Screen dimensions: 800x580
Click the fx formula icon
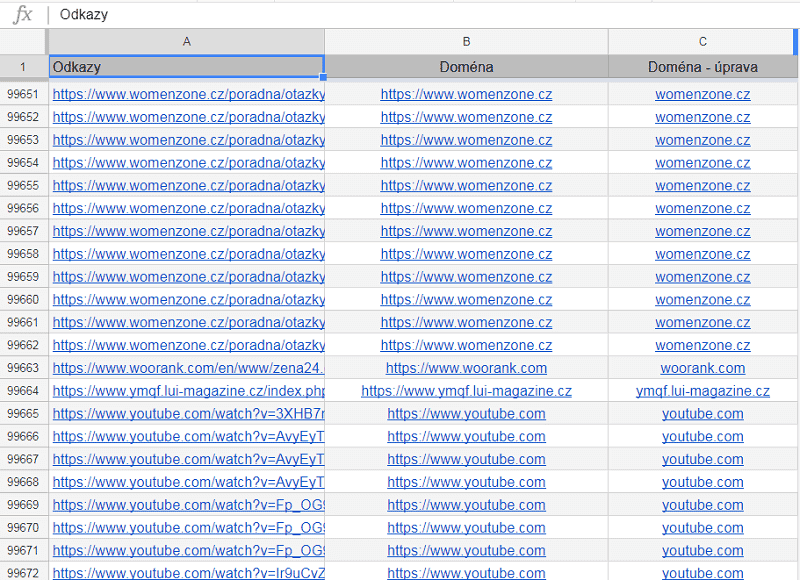pyautogui.click(x=22, y=15)
